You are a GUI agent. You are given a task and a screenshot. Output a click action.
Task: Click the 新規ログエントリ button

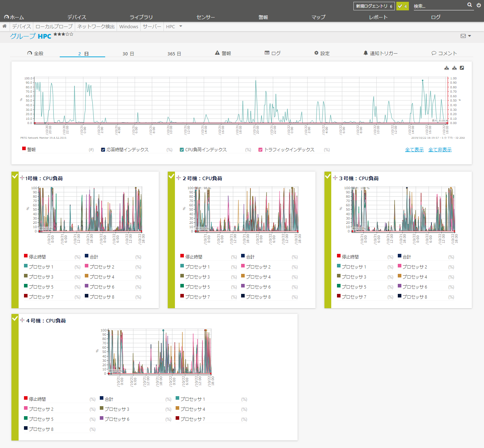pos(374,6)
